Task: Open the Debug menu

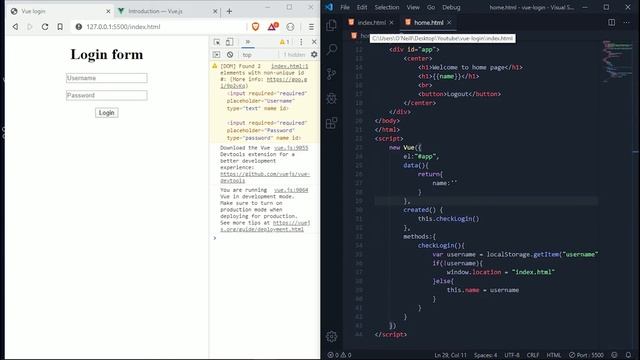Action: (x=451, y=7)
